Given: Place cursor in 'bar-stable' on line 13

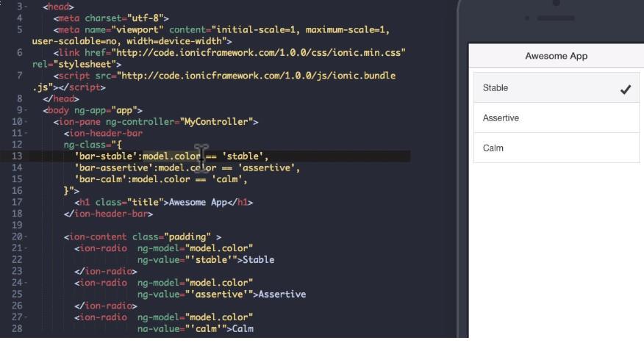Looking at the screenshot, I should coord(106,156).
